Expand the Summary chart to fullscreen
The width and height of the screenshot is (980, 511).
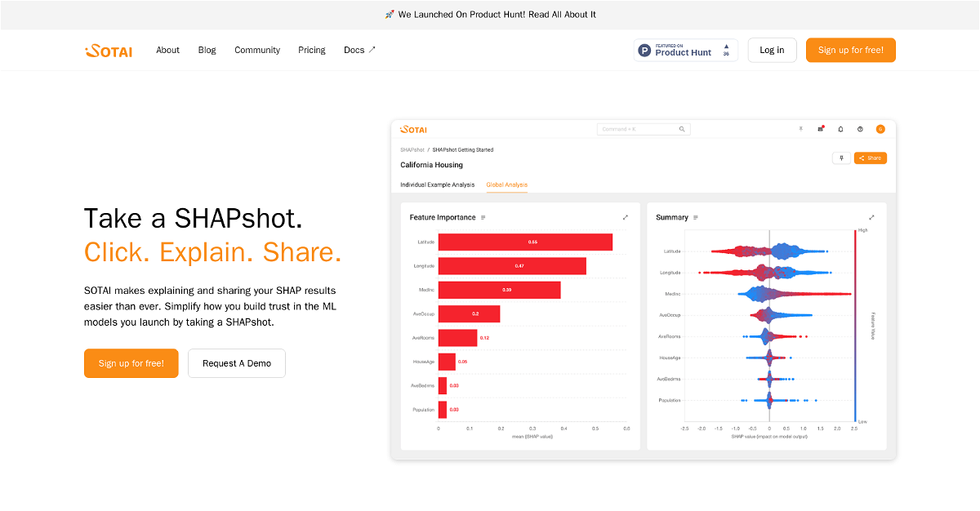[x=871, y=217]
